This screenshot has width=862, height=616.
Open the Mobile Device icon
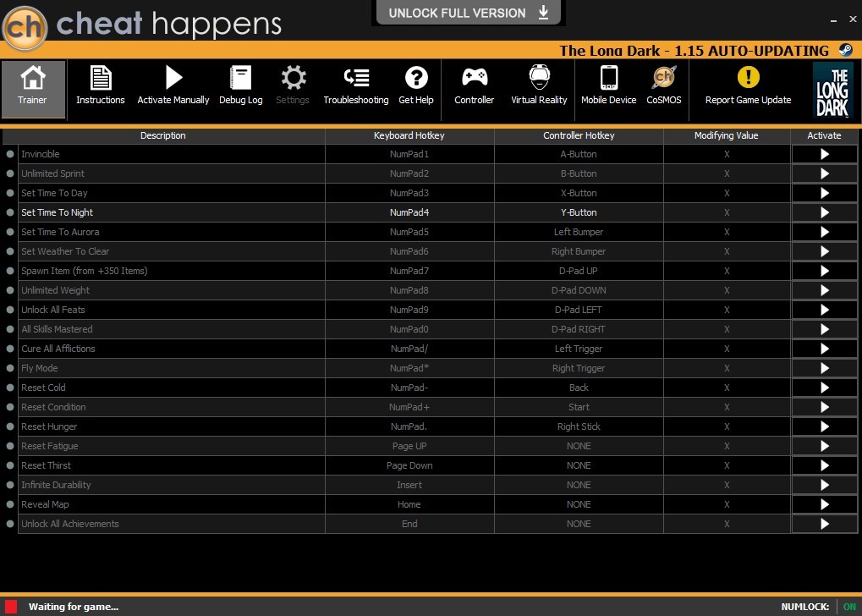click(608, 78)
